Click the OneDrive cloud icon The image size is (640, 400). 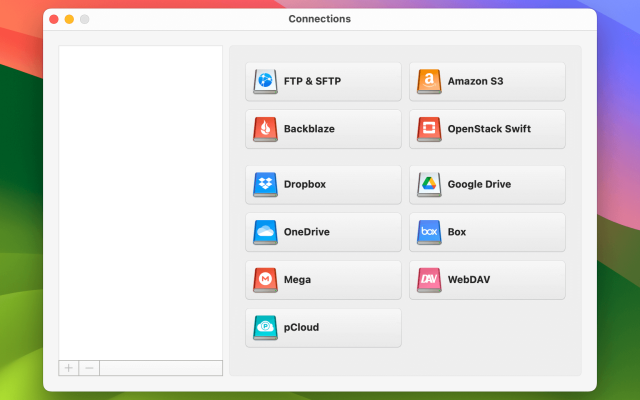[265, 232]
